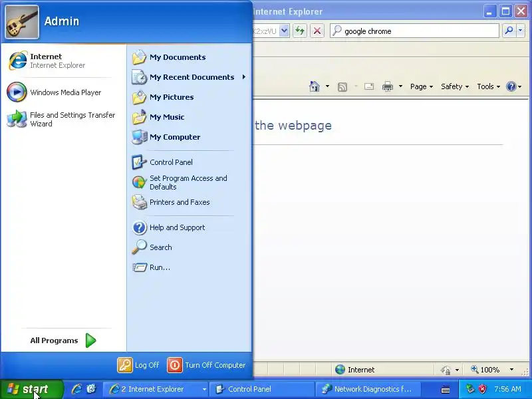Minimize the Internet Explorer window
The image size is (532, 399).
(x=489, y=12)
